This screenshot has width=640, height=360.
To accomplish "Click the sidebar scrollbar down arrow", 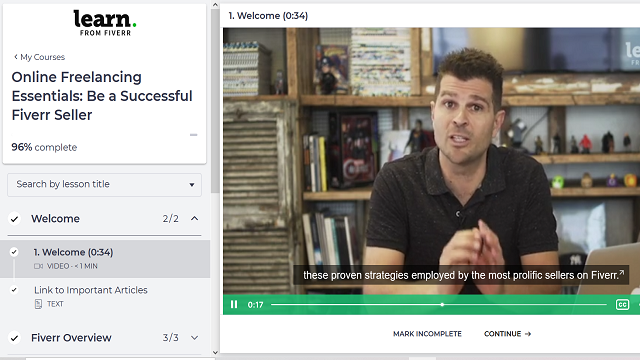I will click(215, 353).
